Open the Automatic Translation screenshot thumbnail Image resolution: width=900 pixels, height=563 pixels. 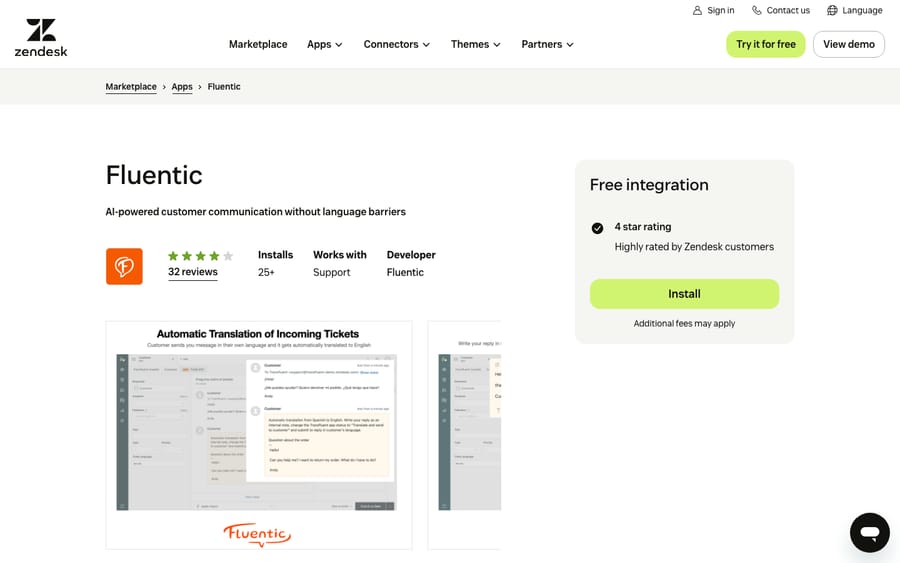point(259,435)
